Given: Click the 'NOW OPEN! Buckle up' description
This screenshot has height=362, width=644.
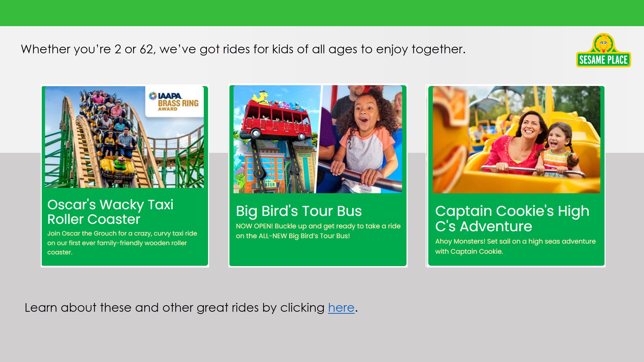Looking at the screenshot, I should 318,231.
